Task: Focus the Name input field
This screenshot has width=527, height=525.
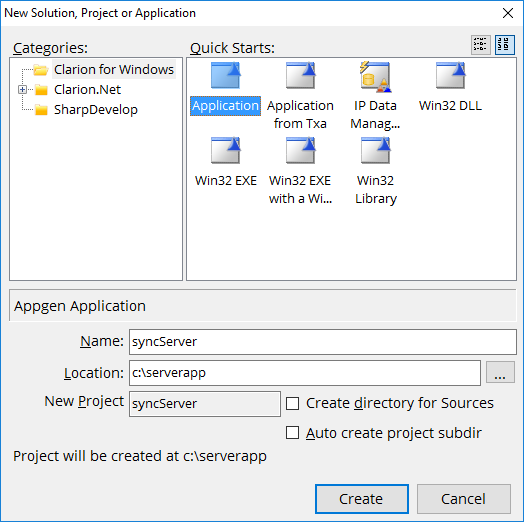Action: point(323,342)
